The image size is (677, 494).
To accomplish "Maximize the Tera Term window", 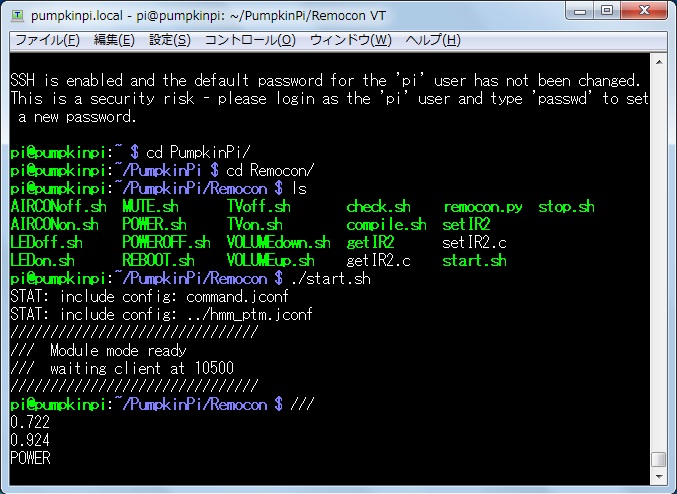I will pyautogui.click(x=607, y=10).
